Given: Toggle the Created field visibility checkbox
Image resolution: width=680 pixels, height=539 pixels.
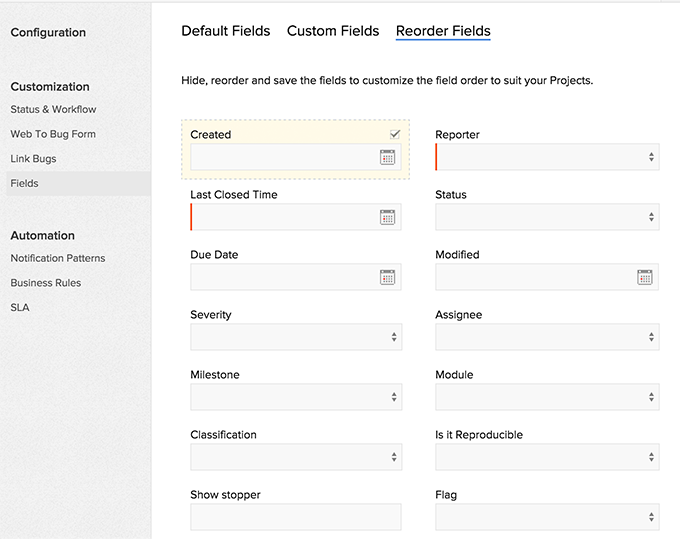Looking at the screenshot, I should click(395, 134).
